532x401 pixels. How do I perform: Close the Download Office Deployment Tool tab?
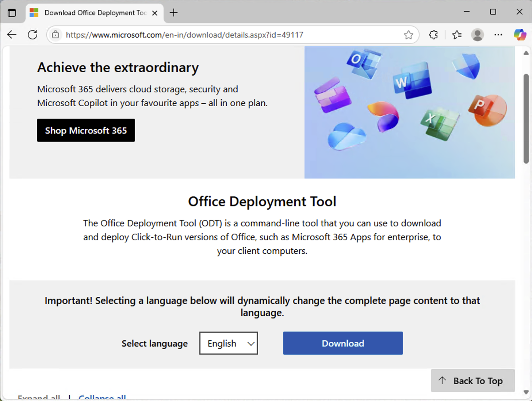tap(155, 13)
